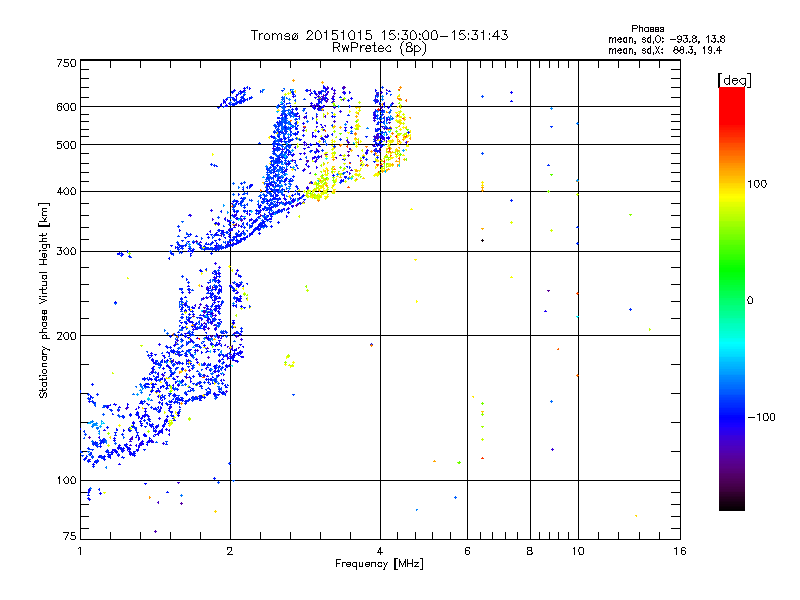Click the x-axis '8' tick label

pos(530,551)
